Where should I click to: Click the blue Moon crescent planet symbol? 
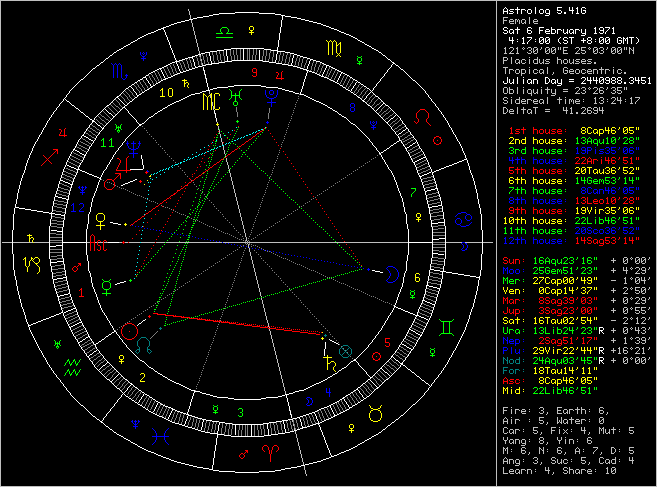(x=391, y=270)
